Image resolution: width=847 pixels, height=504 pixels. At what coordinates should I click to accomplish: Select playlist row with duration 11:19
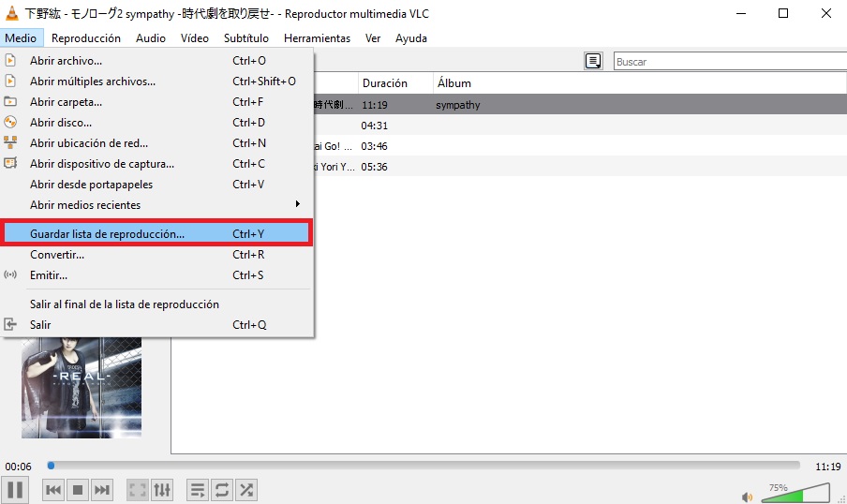pos(580,104)
